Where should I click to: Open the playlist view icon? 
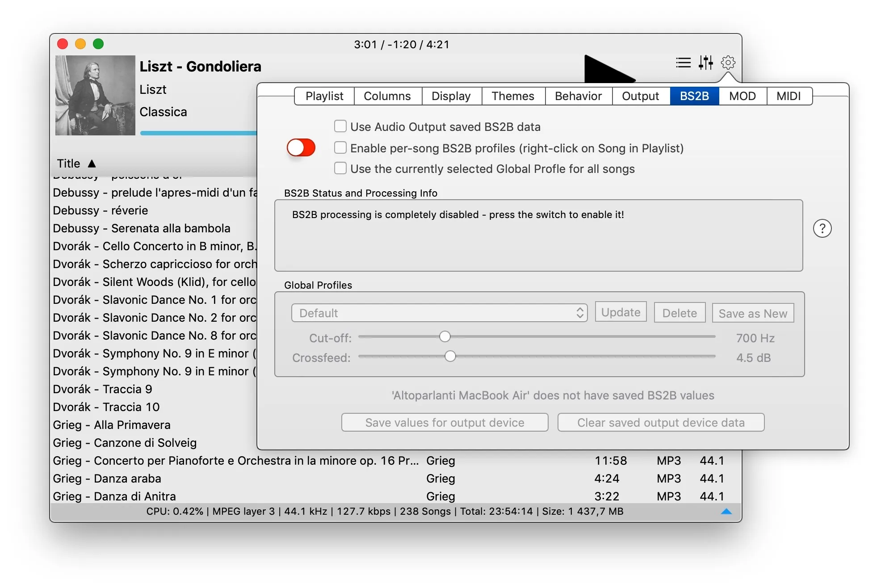tap(683, 63)
